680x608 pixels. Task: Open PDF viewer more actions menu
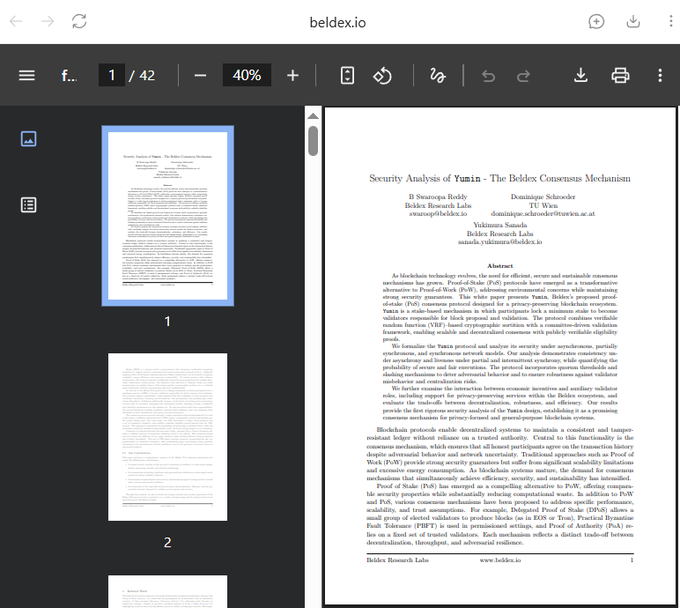(660, 75)
